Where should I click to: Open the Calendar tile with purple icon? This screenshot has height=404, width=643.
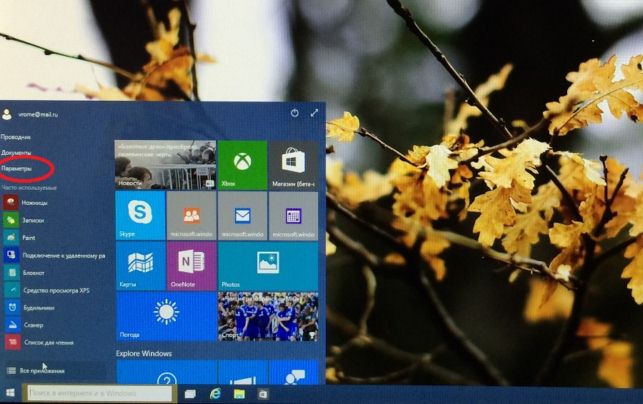(293, 216)
